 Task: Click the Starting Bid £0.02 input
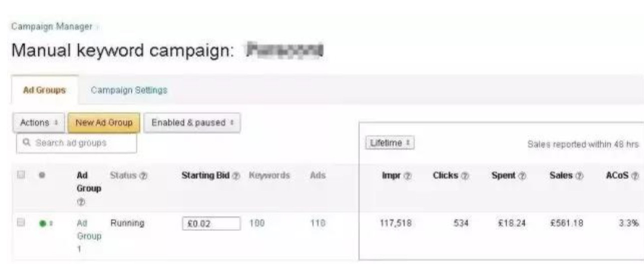(211, 224)
